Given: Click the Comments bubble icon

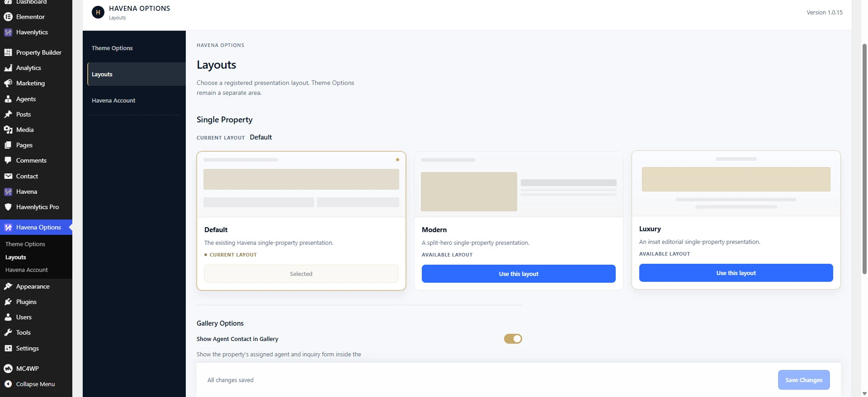Looking at the screenshot, I should click(8, 160).
